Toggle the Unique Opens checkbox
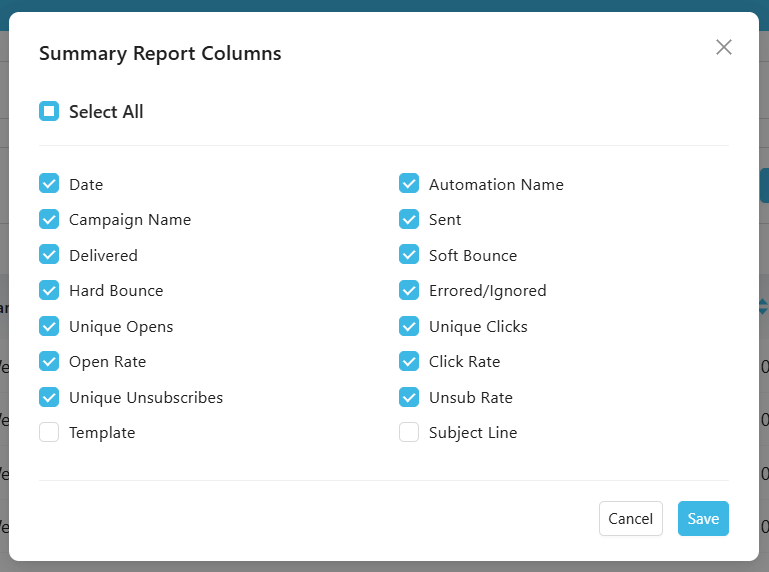Image resolution: width=769 pixels, height=572 pixels. click(49, 326)
